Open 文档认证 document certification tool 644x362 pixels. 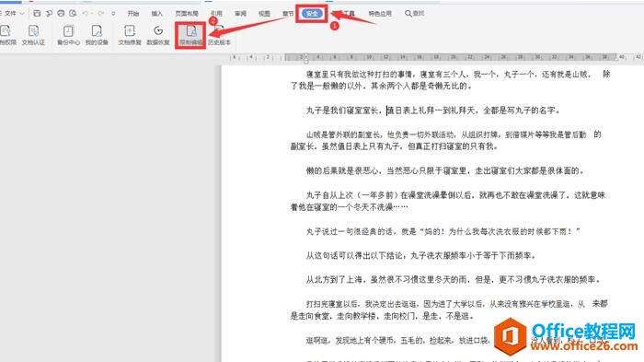33,35
